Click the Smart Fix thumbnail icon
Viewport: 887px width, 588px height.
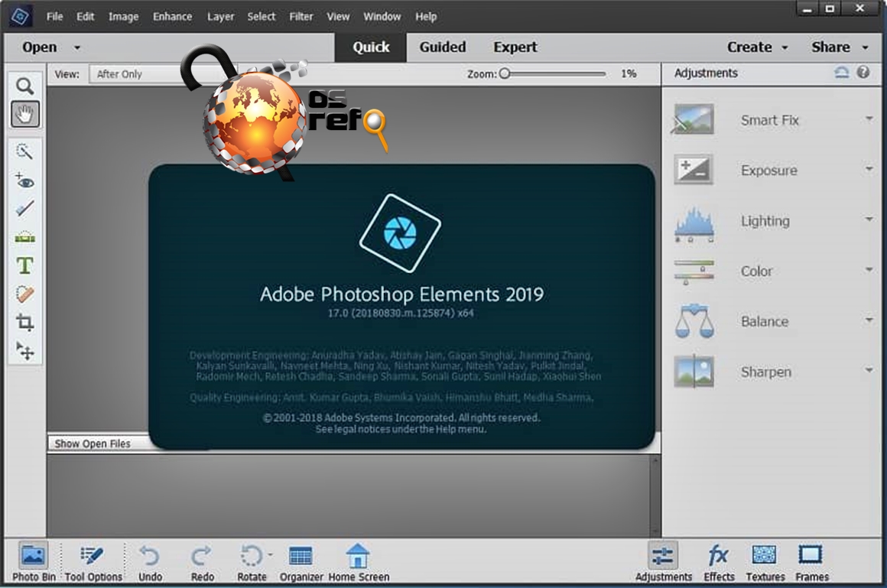[694, 119]
